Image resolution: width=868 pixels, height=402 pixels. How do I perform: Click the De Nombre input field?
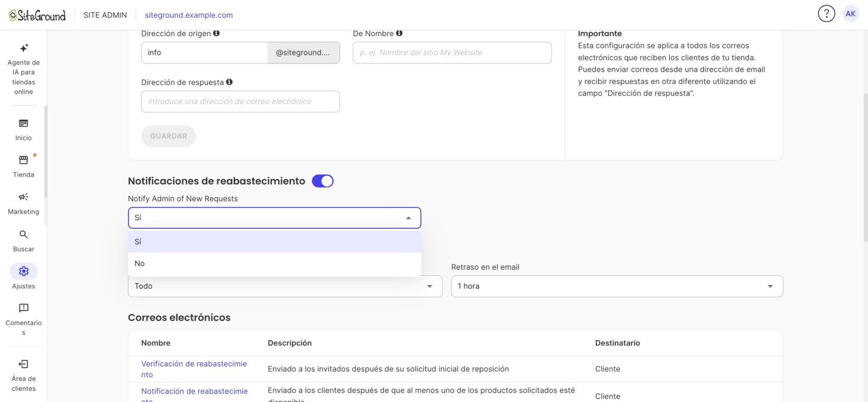tap(452, 53)
